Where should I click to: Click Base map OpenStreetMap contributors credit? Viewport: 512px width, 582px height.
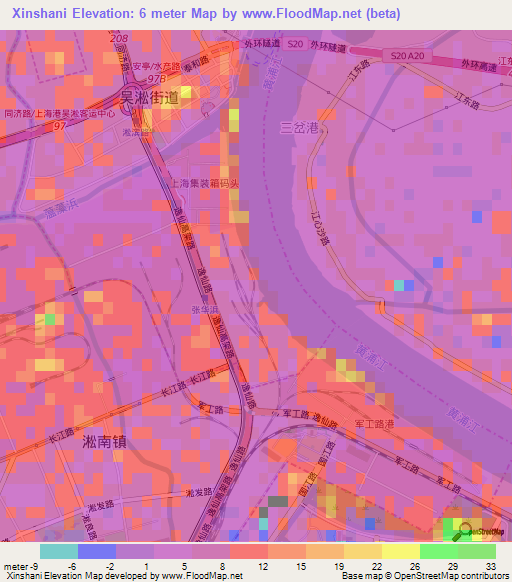[425, 576]
